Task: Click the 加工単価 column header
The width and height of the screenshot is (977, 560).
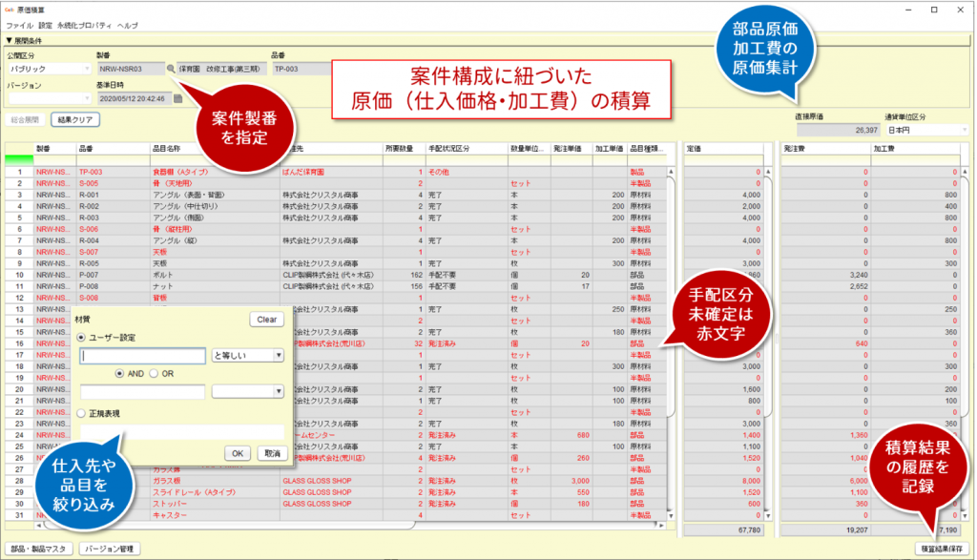Action: (x=609, y=149)
